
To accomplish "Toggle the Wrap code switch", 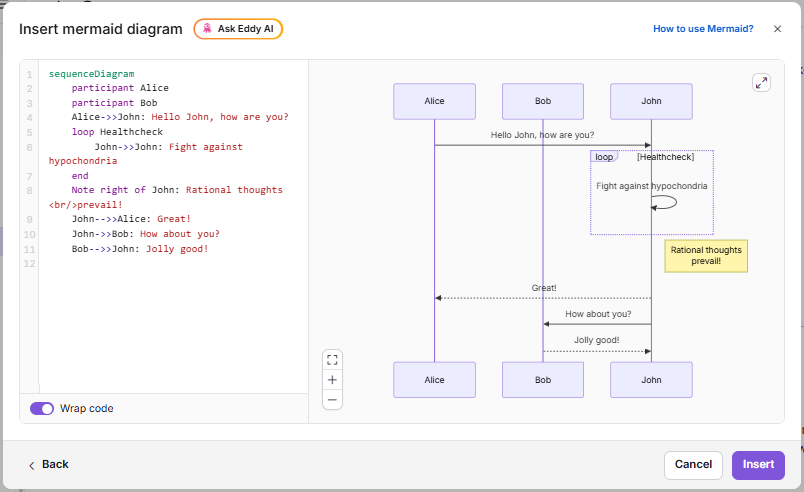I will 42,408.
